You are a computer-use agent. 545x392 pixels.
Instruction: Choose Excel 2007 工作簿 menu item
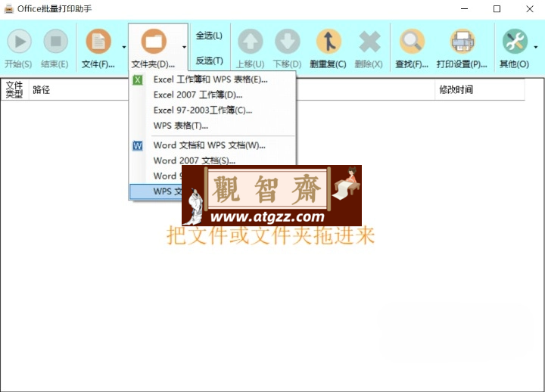(x=213, y=95)
